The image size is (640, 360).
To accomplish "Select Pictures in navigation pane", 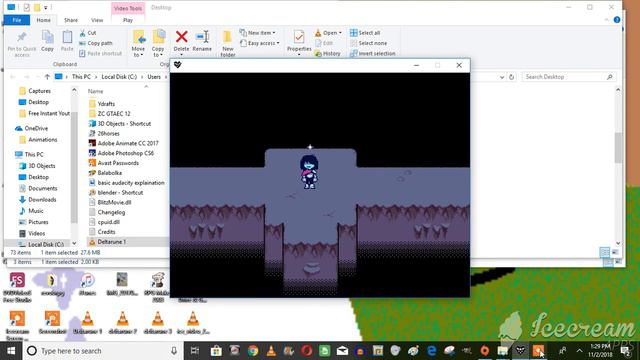I will coord(38,222).
